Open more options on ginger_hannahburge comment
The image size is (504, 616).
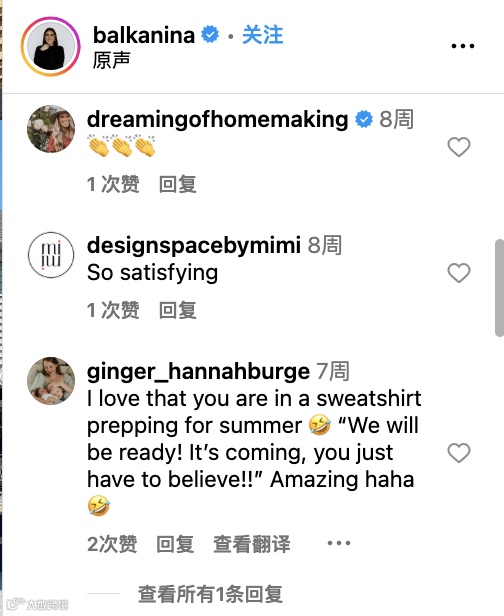[x=339, y=543]
